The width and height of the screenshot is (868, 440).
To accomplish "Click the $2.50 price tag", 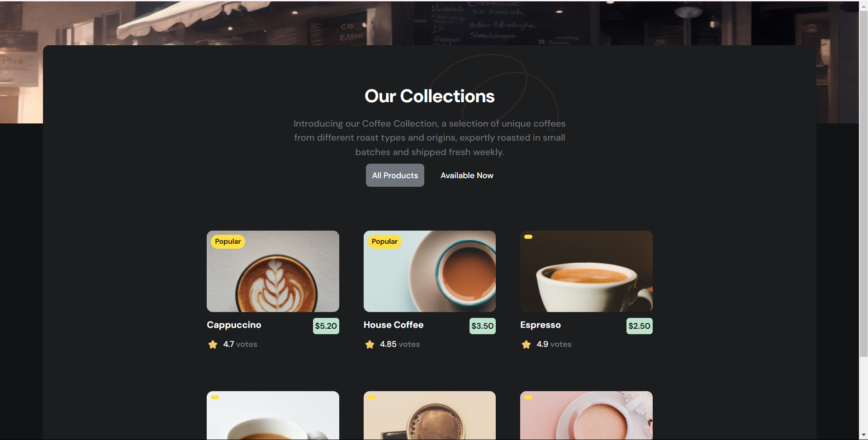I will pos(640,326).
